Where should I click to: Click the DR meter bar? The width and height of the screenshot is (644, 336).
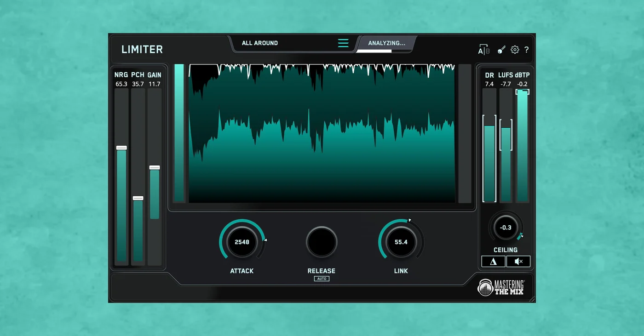tap(489, 145)
